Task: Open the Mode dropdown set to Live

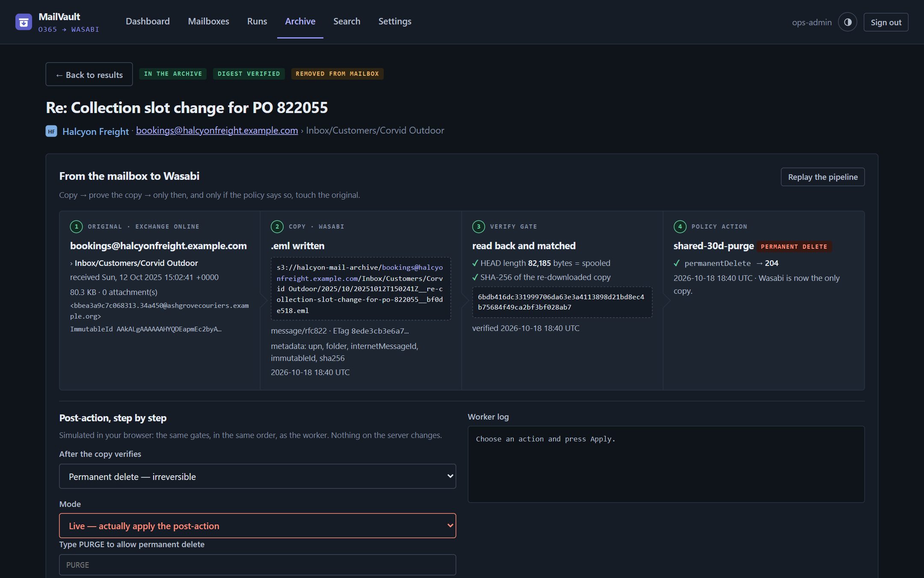Action: coord(258,526)
